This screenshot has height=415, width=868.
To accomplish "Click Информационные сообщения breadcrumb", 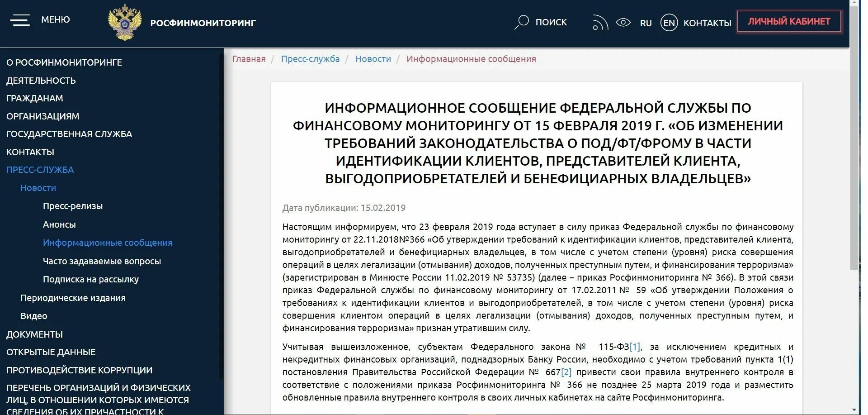I will pyautogui.click(x=471, y=59).
